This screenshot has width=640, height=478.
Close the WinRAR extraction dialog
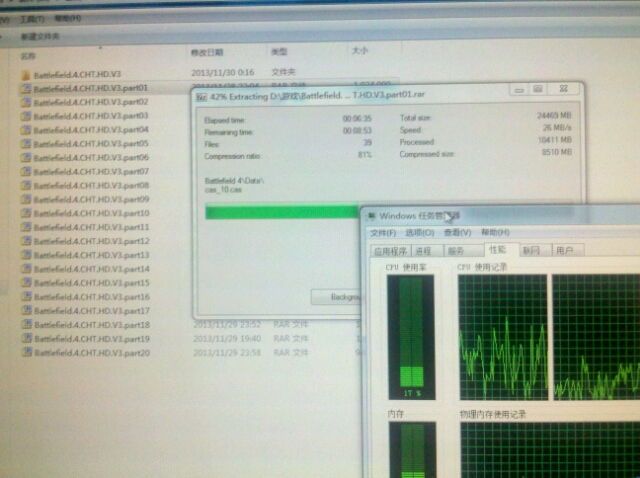[x=563, y=89]
